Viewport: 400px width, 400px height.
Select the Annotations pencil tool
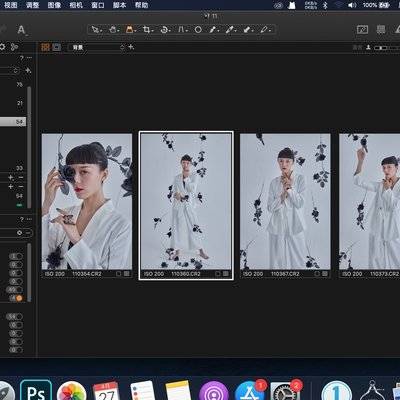click(265, 30)
